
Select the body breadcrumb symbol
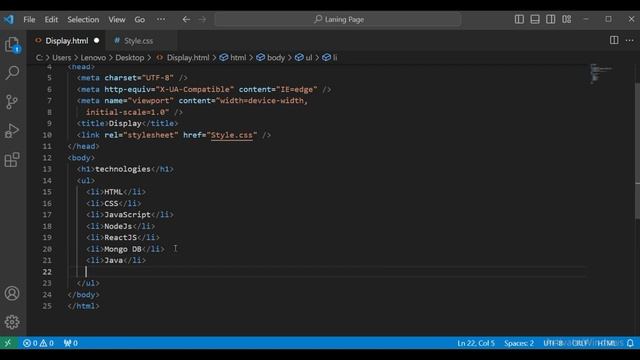pyautogui.click(x=271, y=58)
